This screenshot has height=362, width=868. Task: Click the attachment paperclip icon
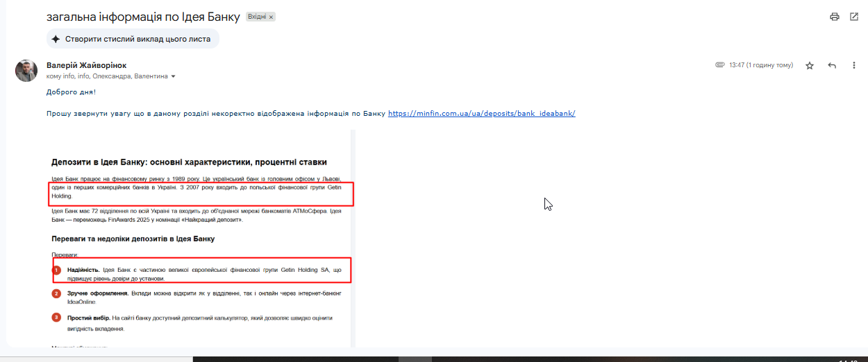[720, 65]
